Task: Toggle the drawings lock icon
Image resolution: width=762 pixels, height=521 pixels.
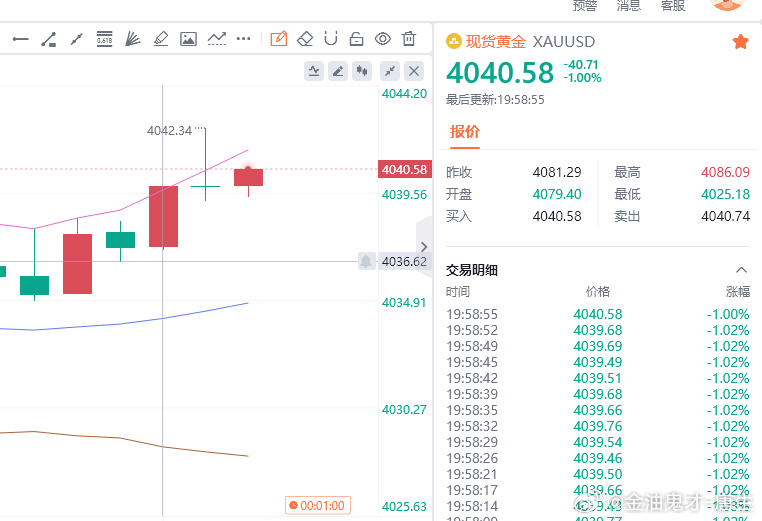Action: 357,39
